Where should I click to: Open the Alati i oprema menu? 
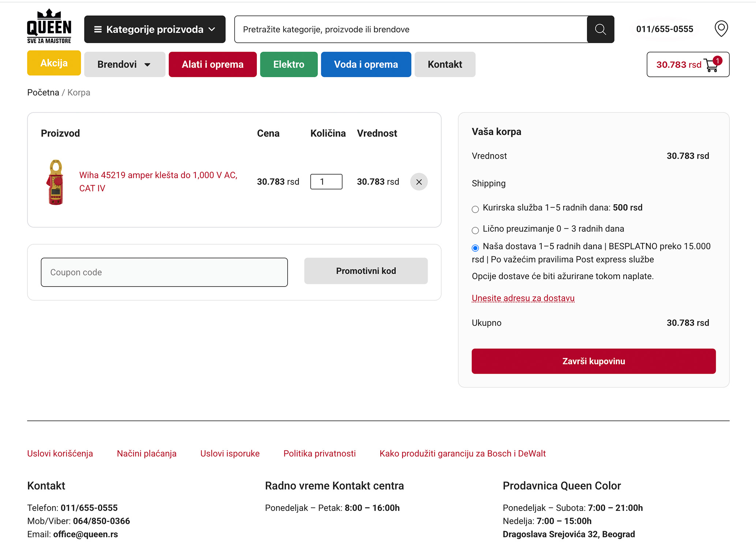pos(213,64)
